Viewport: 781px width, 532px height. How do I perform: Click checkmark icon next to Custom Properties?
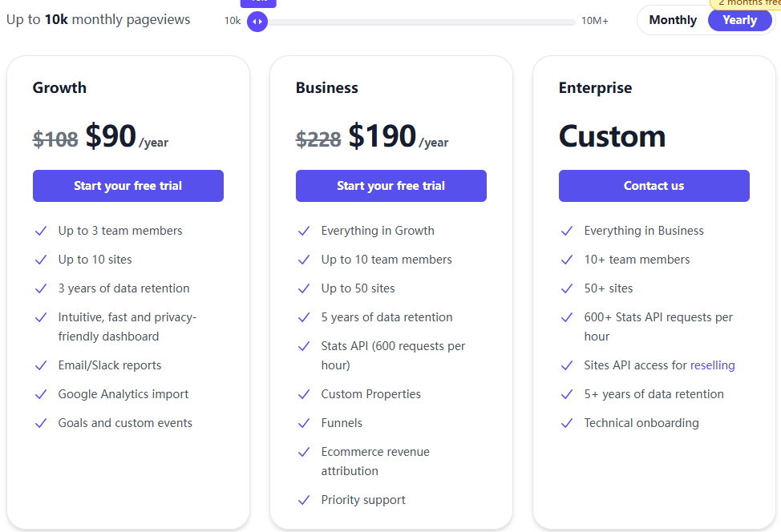coord(304,394)
